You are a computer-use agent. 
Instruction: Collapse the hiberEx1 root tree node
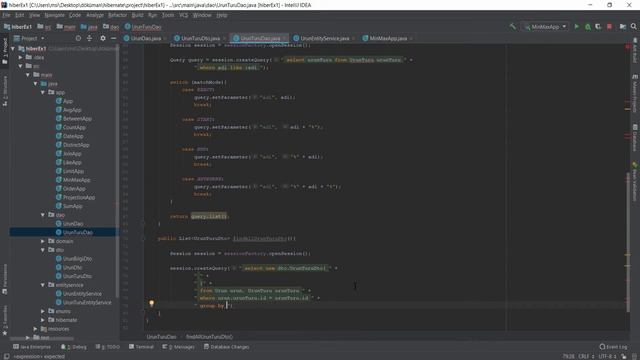tap(13, 49)
